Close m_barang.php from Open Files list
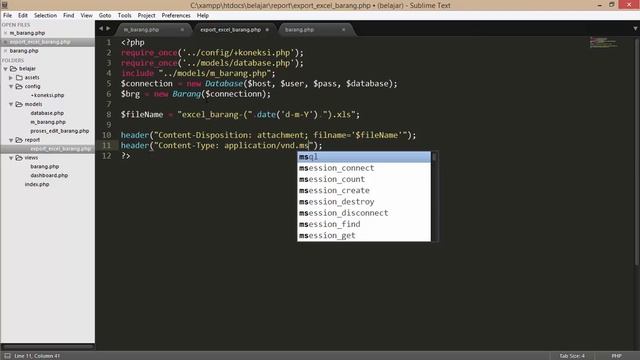 [5, 33]
